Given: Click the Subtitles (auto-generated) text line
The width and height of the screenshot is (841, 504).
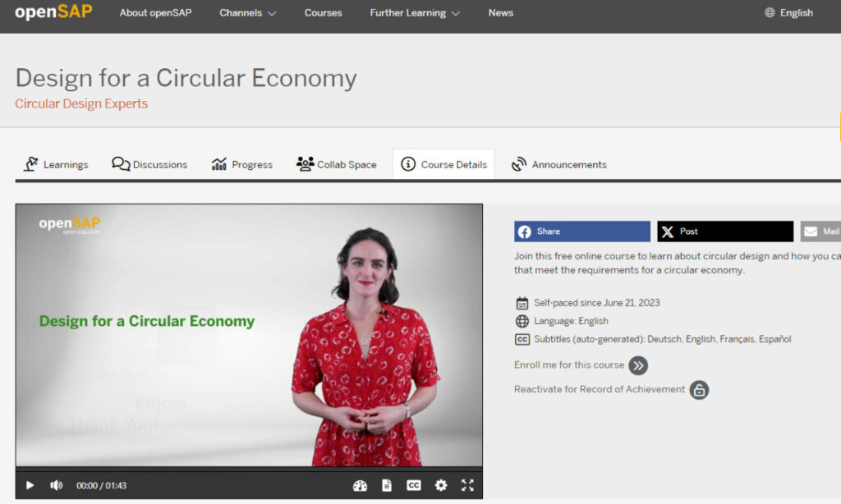Looking at the screenshot, I should click(663, 339).
